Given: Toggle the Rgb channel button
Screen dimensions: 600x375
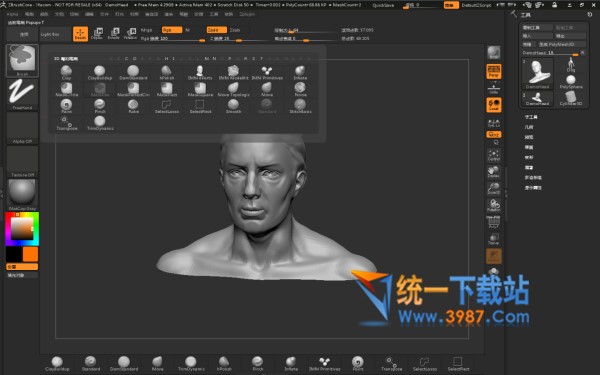Looking at the screenshot, I should point(172,30).
